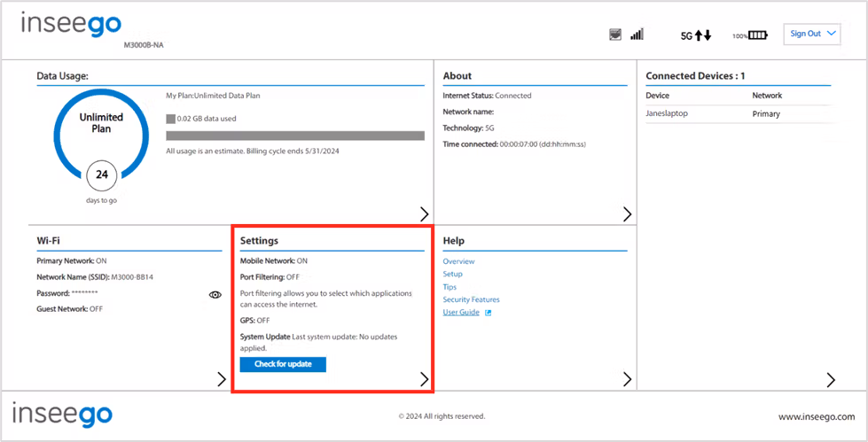
Task: Click the battery level indicator
Action: click(750, 35)
